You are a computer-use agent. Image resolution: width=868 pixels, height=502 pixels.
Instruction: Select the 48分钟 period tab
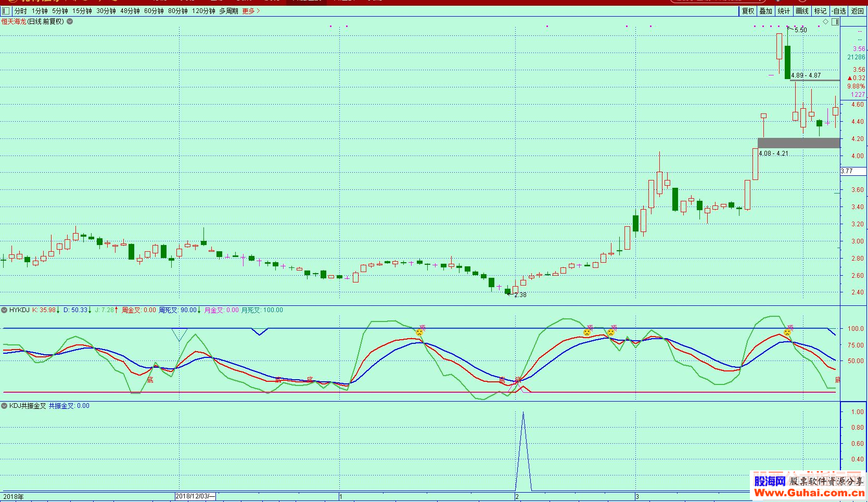click(x=130, y=11)
